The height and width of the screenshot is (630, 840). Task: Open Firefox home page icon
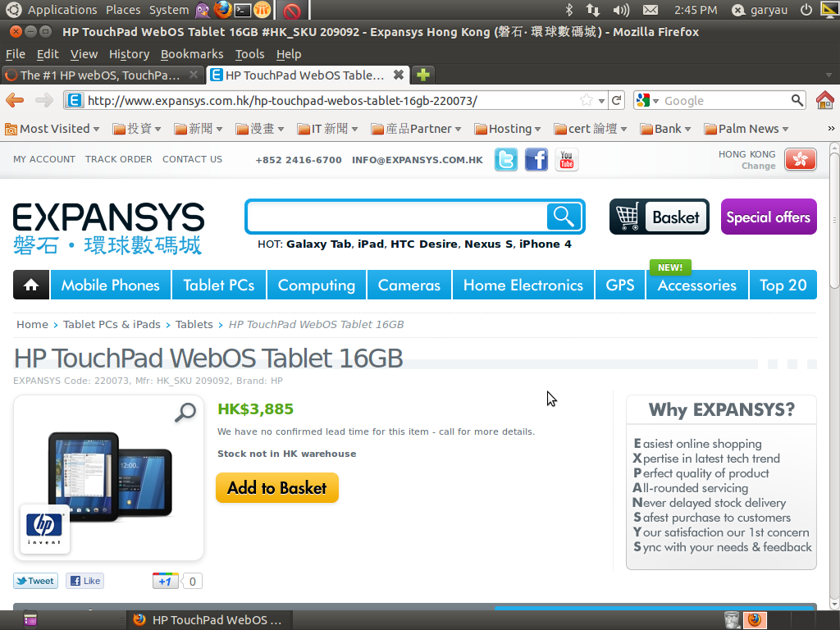click(825, 100)
